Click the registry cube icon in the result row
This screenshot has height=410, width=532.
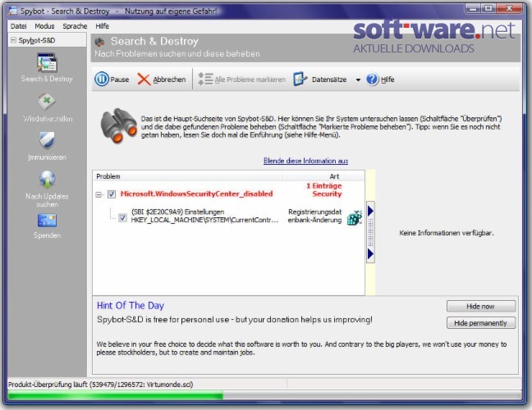[354, 217]
